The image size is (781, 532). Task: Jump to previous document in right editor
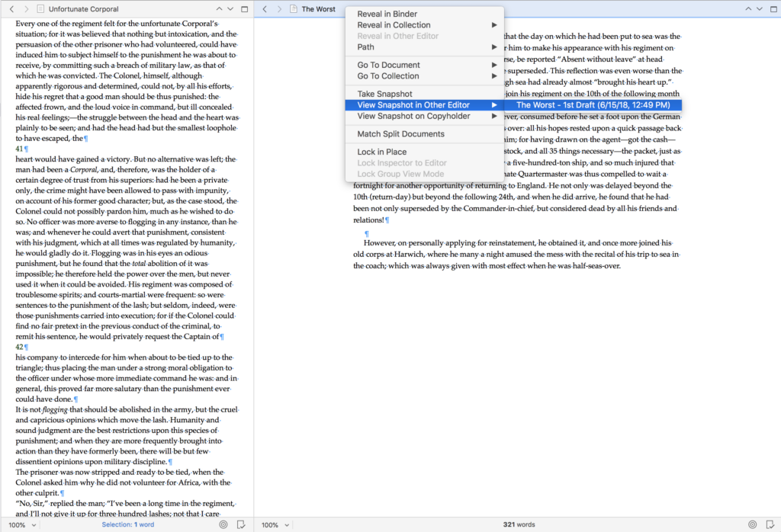(x=748, y=9)
